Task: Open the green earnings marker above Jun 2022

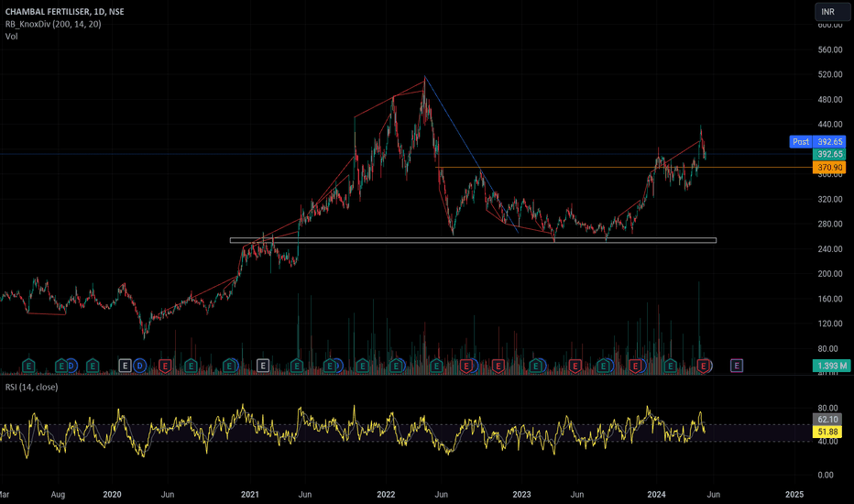Action: pyautogui.click(x=436, y=367)
